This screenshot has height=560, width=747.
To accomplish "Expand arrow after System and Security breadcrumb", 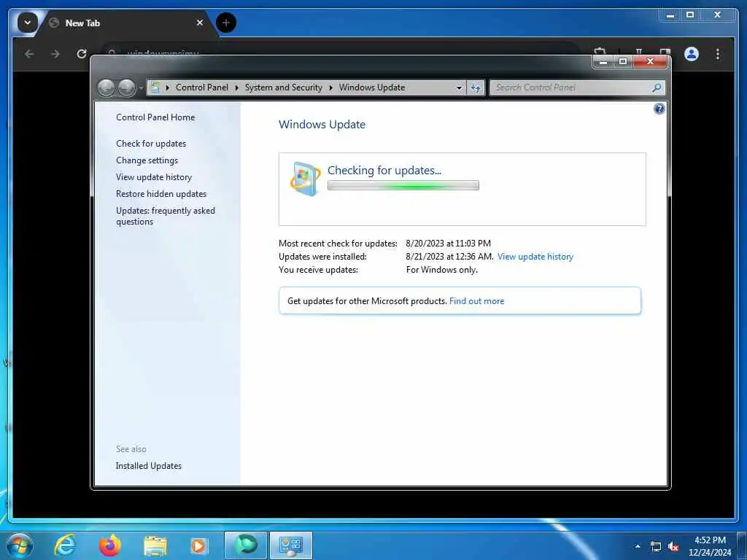I will tap(330, 87).
